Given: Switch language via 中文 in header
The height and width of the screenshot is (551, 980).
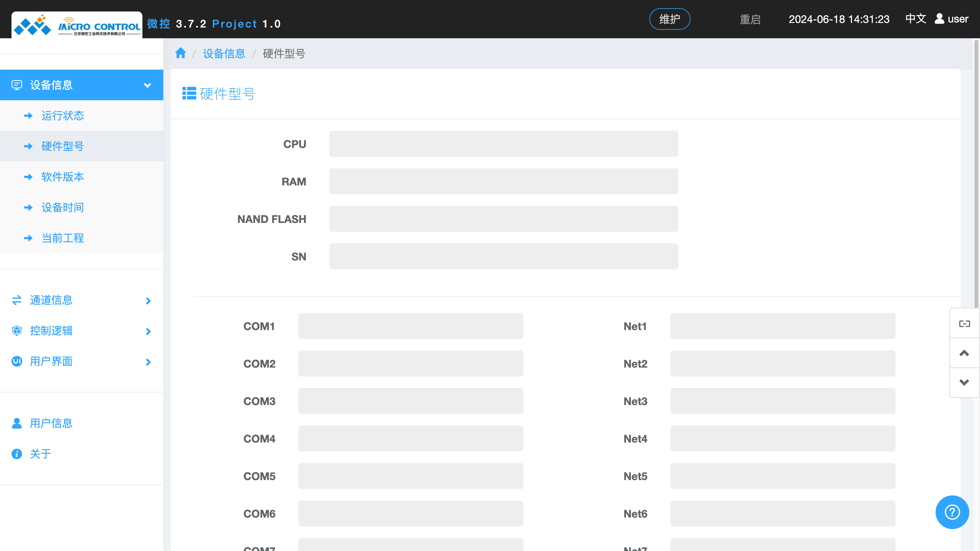Looking at the screenshot, I should point(915,19).
